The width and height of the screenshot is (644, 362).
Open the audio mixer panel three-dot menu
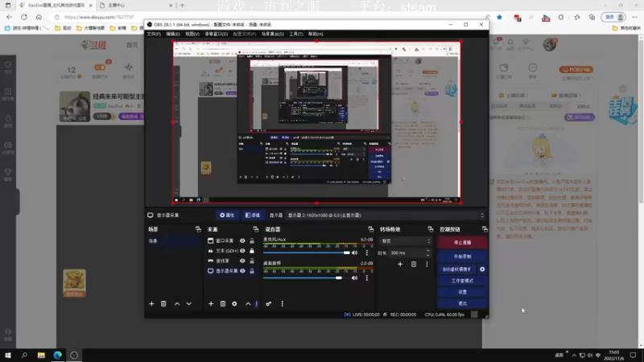(x=283, y=304)
